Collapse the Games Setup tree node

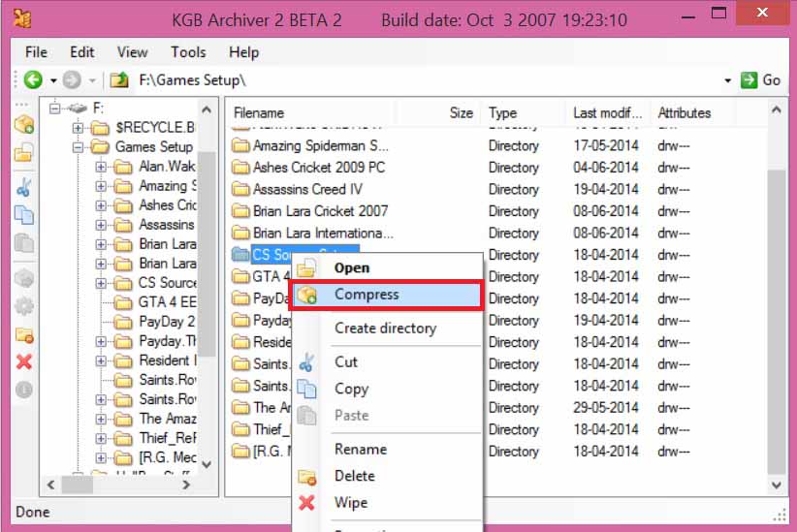coord(78,147)
